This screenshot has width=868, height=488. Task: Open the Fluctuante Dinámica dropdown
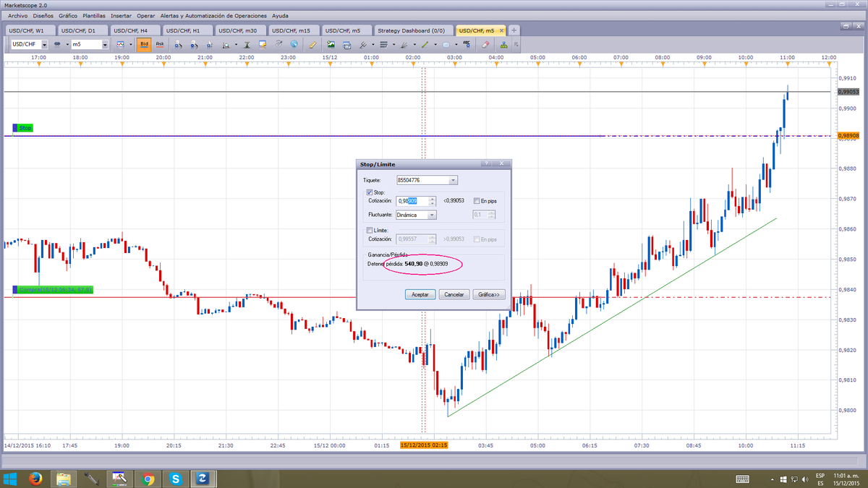(x=416, y=215)
